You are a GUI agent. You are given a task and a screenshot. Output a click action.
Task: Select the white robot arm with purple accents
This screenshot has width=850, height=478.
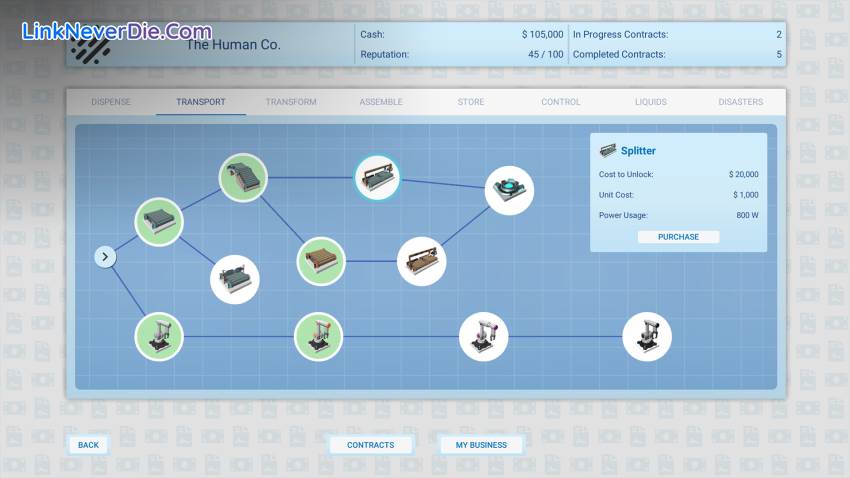click(x=484, y=337)
